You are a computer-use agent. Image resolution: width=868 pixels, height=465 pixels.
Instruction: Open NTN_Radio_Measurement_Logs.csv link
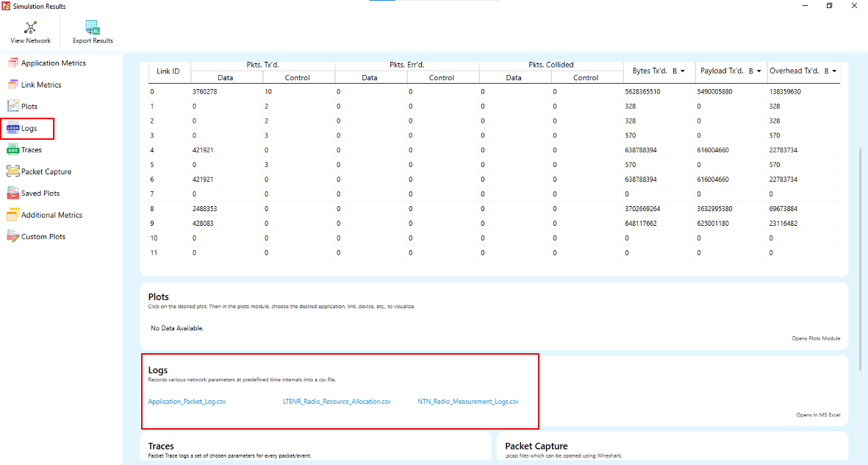click(468, 402)
